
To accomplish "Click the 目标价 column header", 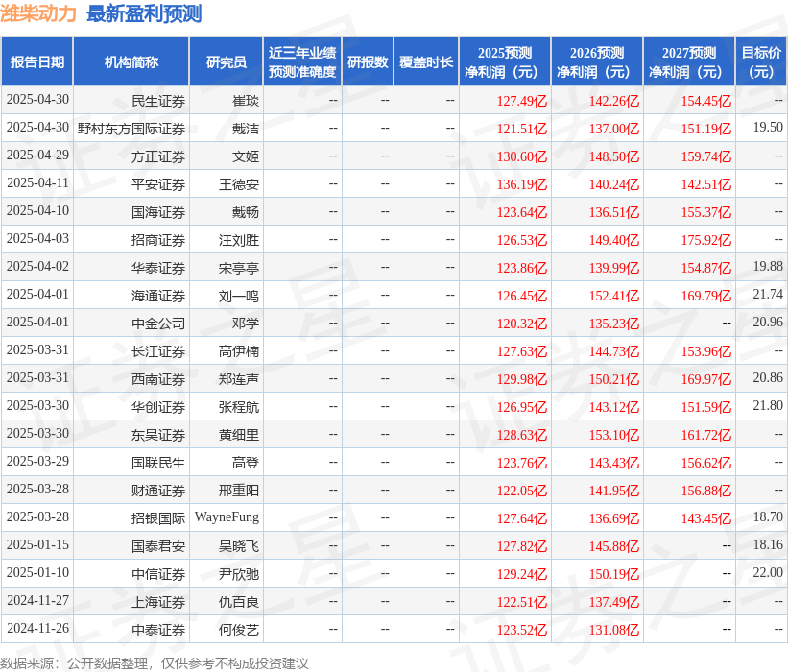I will coord(761,62).
